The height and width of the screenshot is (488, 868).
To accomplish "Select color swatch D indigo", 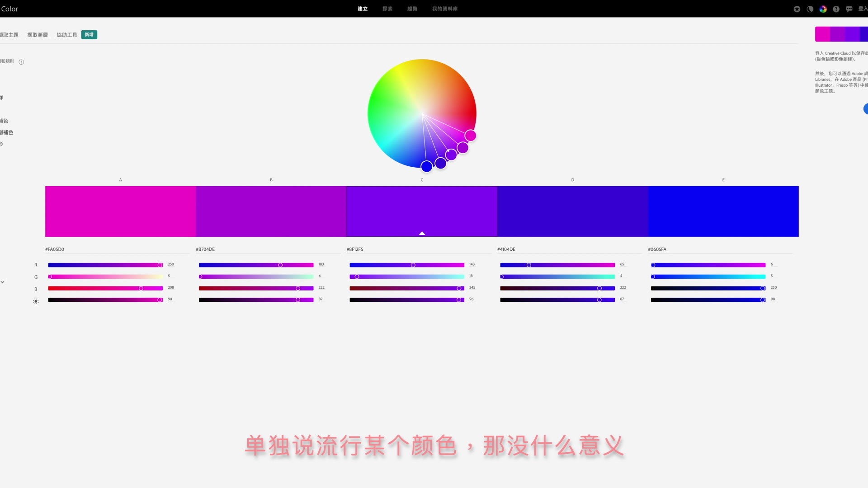I will point(573,211).
